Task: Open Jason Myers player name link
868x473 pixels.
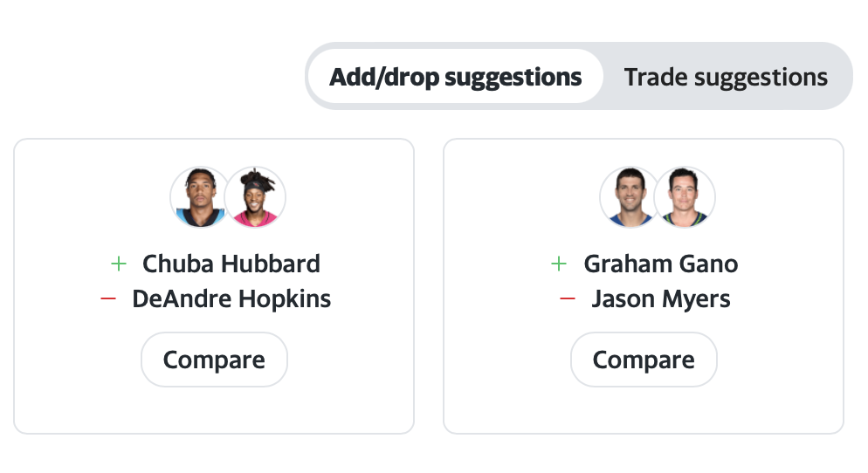Action: tap(661, 299)
